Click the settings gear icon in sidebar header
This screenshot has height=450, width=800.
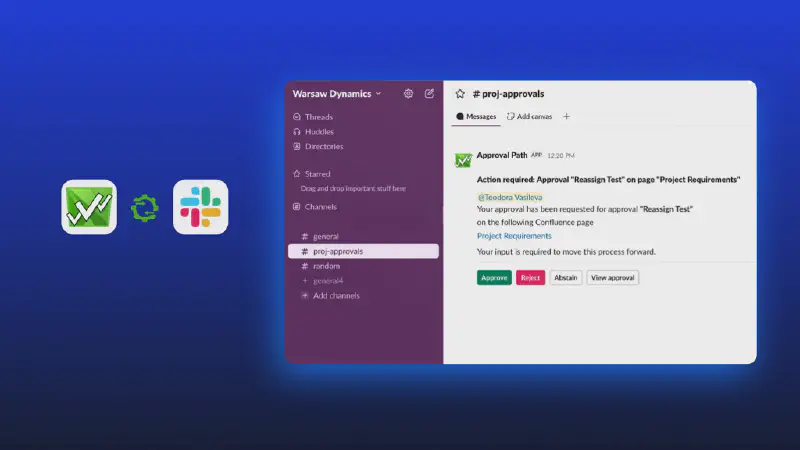tap(408, 93)
